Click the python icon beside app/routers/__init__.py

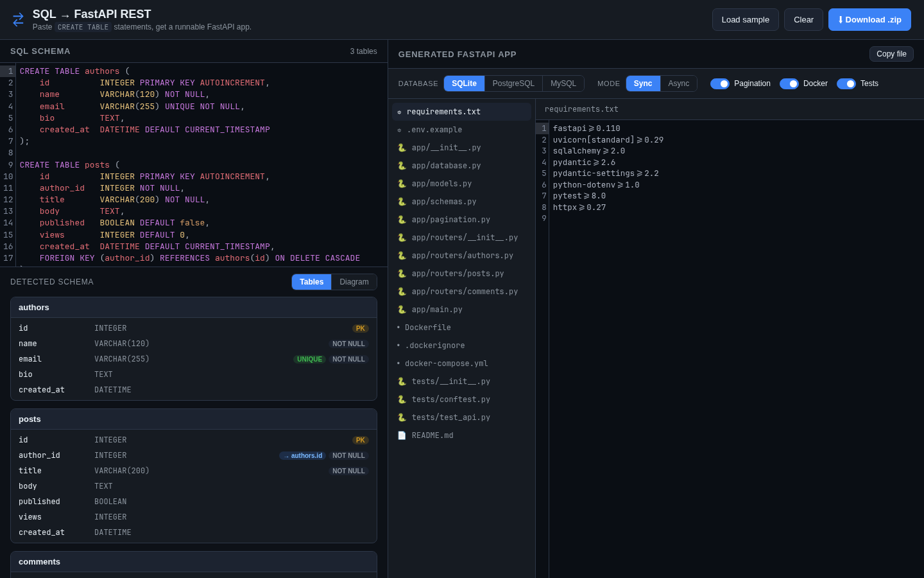coord(402,238)
